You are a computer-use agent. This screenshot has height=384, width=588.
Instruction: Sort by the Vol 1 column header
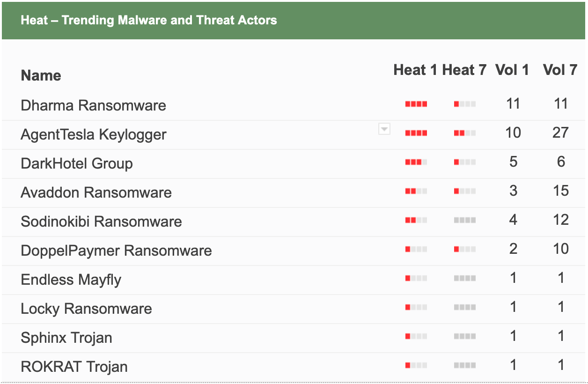(x=512, y=70)
